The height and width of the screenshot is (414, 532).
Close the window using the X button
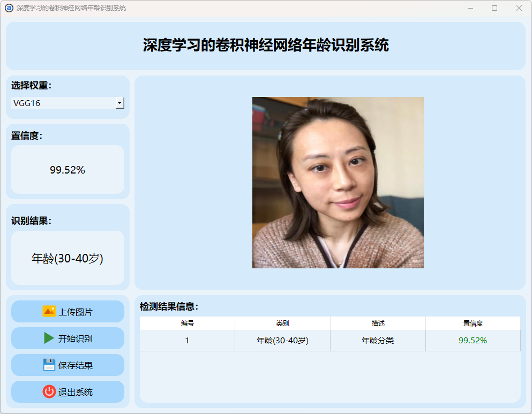pos(519,8)
